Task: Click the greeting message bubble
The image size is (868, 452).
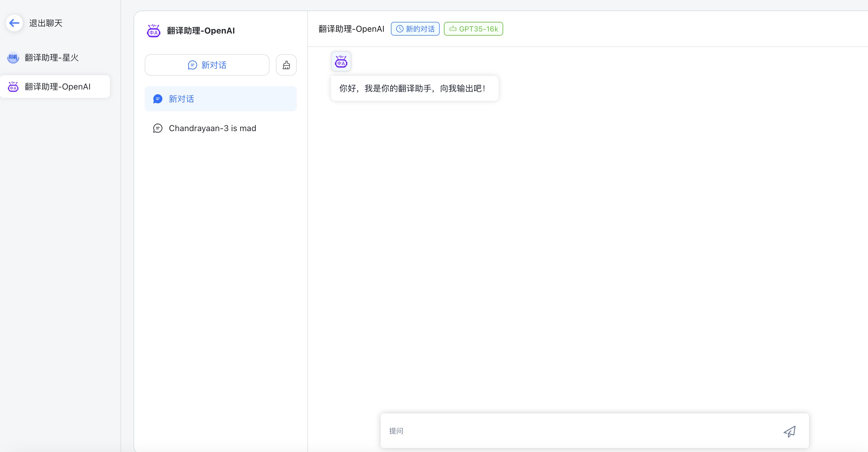Action: [415, 88]
